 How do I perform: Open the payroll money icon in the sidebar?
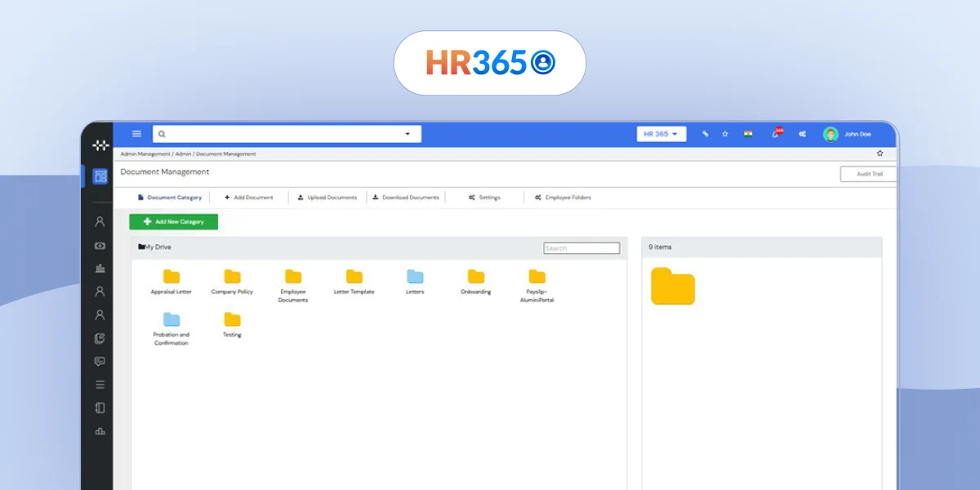[x=100, y=245]
